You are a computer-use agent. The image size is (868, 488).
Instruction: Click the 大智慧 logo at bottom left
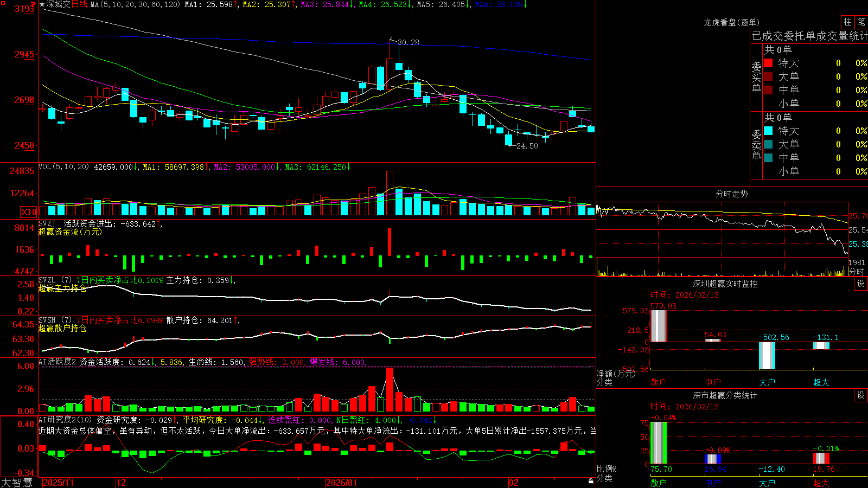[17, 482]
